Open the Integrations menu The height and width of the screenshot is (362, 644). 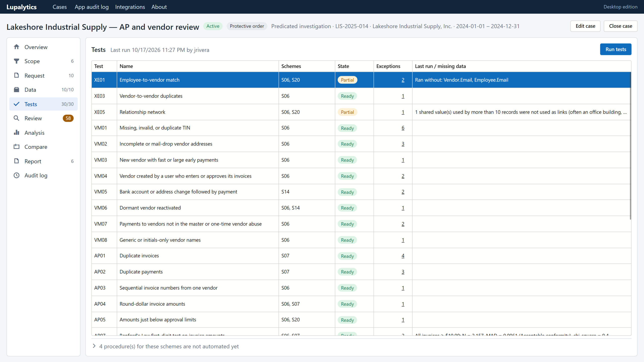[x=130, y=7]
